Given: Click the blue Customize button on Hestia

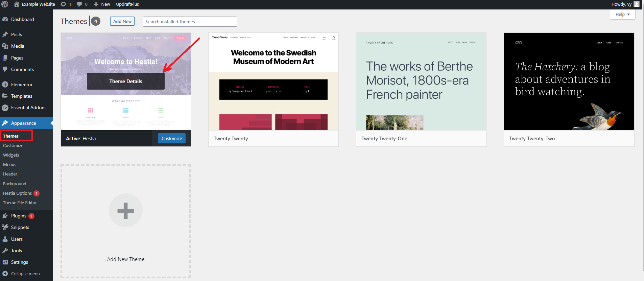Looking at the screenshot, I should click(172, 138).
